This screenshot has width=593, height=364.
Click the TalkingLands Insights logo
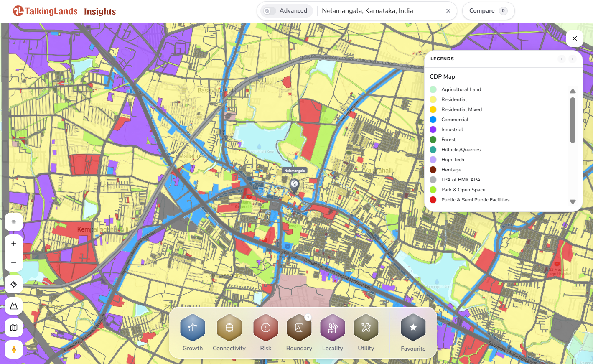coord(64,11)
